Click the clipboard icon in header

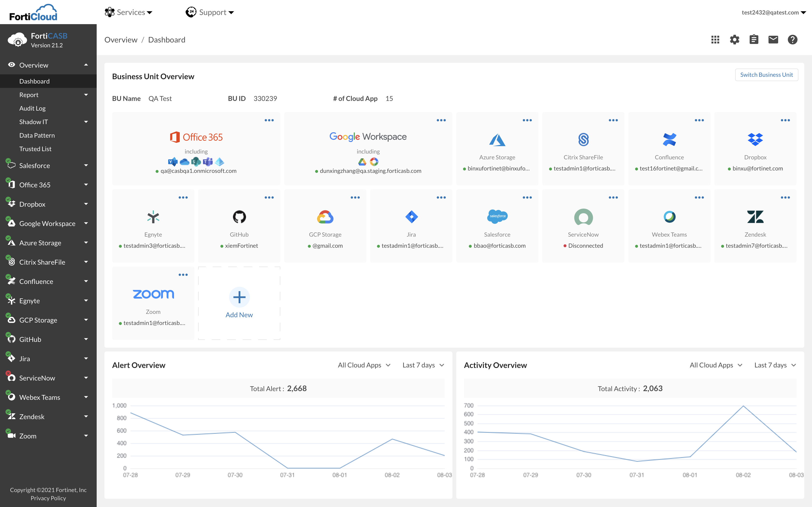754,40
